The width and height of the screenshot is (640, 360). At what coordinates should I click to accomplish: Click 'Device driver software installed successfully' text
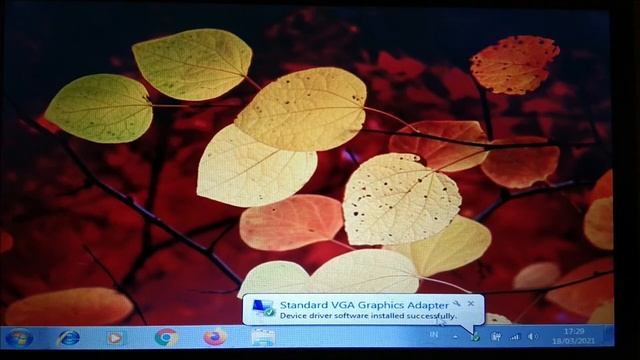pos(368,316)
